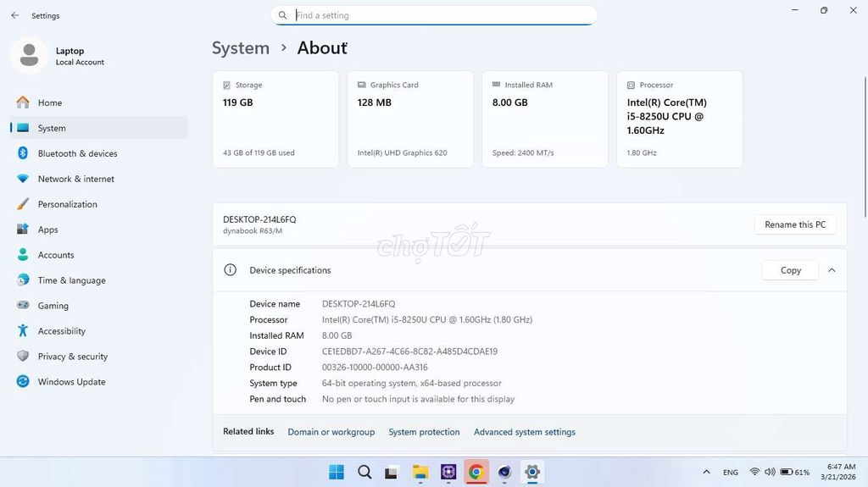Click the ENG language indicator
The width and height of the screenshot is (868, 487).
[x=730, y=472]
